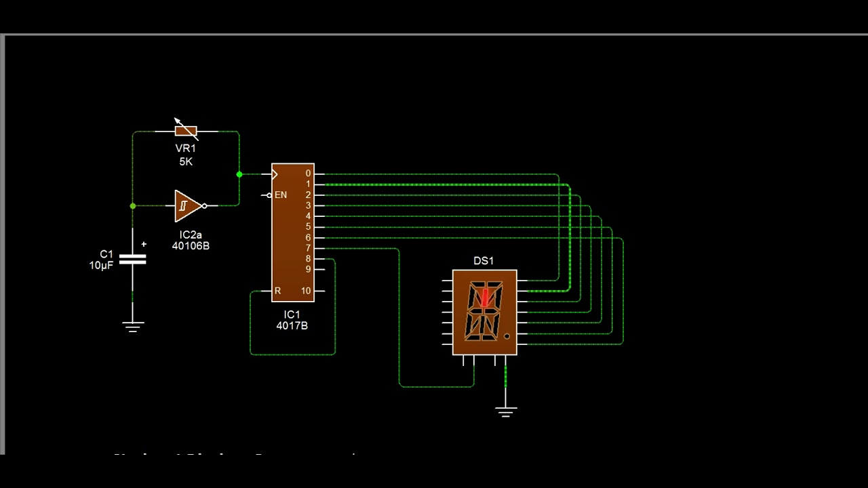Click output pin 9 of the 4017B
The width and height of the screenshot is (868, 488).
[308, 269]
